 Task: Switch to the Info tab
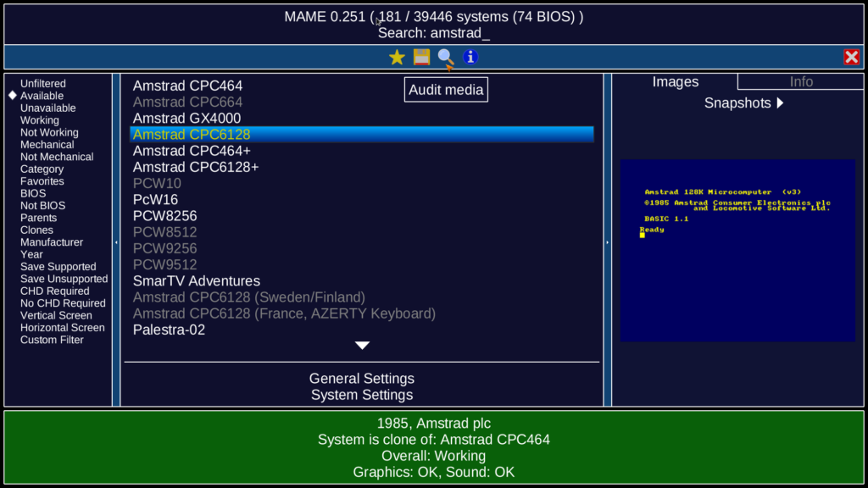(x=800, y=82)
